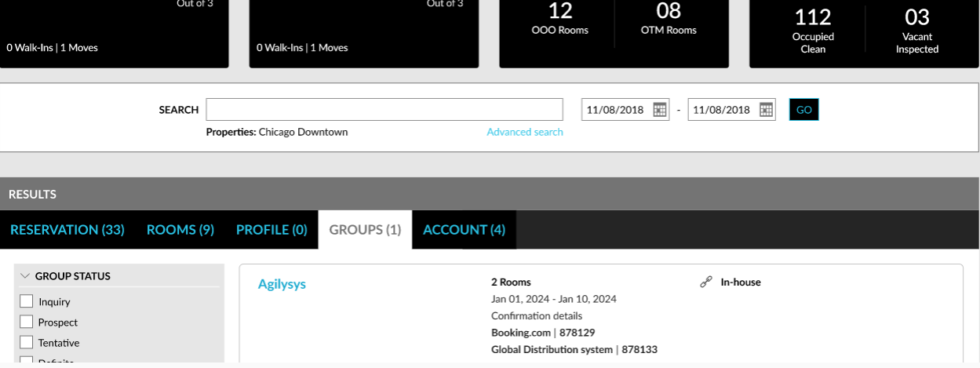
Task: Check the Tentative group status box
Action: click(27, 342)
